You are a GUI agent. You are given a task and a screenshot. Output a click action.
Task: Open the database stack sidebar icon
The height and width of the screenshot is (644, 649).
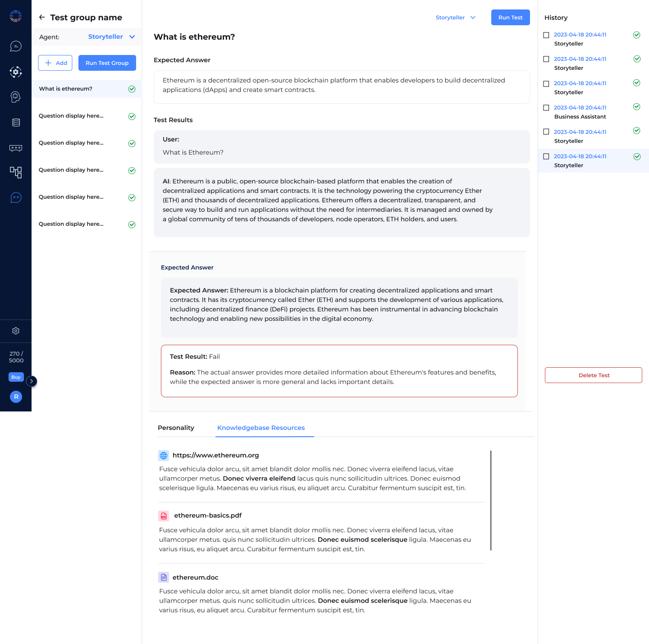tap(16, 123)
